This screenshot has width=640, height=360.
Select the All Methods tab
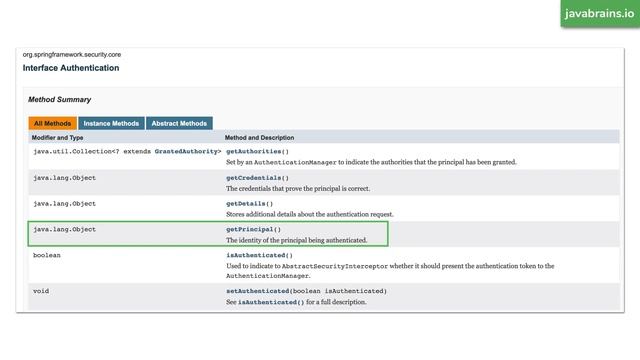[52, 123]
